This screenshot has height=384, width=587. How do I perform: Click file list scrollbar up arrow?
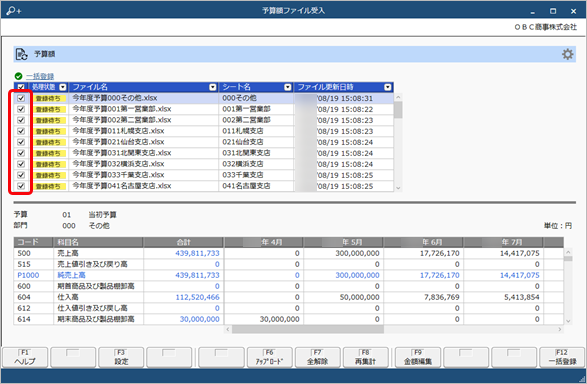click(398, 97)
